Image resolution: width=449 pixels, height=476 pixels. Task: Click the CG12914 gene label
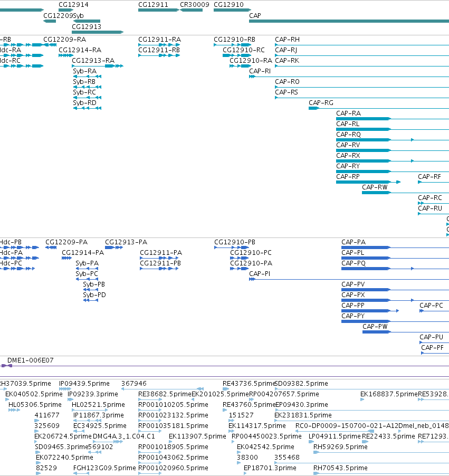click(73, 5)
